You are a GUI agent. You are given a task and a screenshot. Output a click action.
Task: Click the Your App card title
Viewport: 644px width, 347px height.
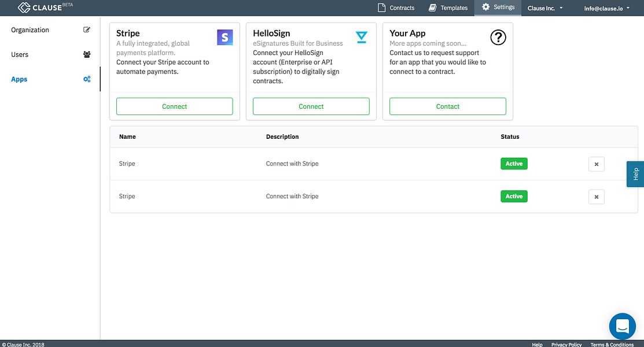[x=407, y=34]
